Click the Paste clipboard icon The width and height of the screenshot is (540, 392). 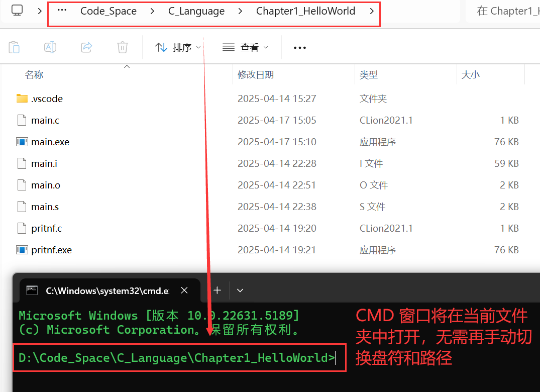click(x=14, y=47)
